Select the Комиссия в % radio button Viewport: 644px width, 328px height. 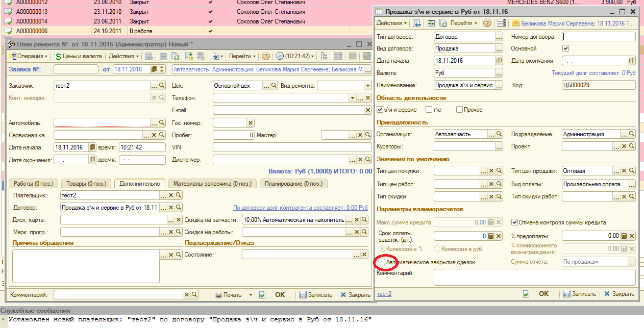(382, 249)
